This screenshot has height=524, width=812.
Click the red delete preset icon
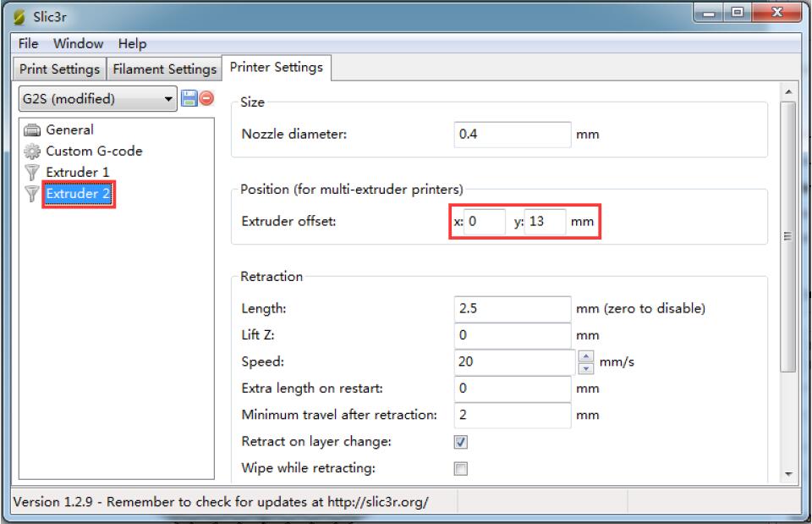[x=206, y=98]
